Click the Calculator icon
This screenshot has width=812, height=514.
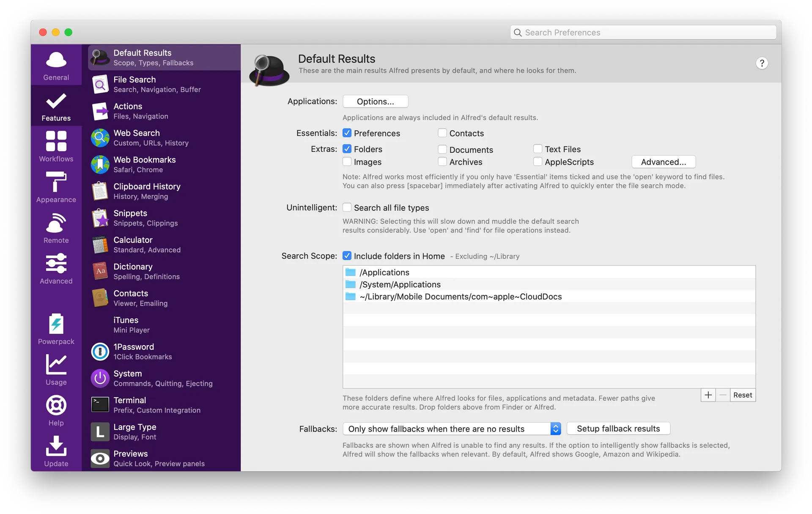click(x=100, y=245)
